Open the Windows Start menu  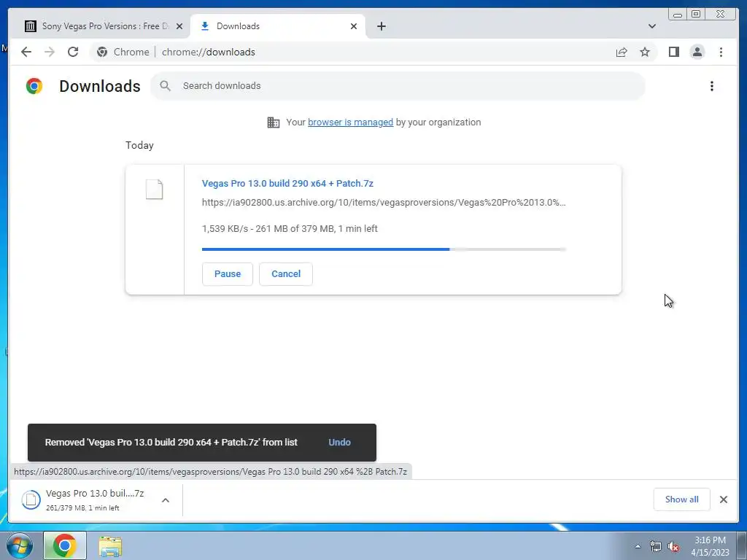pyautogui.click(x=19, y=545)
